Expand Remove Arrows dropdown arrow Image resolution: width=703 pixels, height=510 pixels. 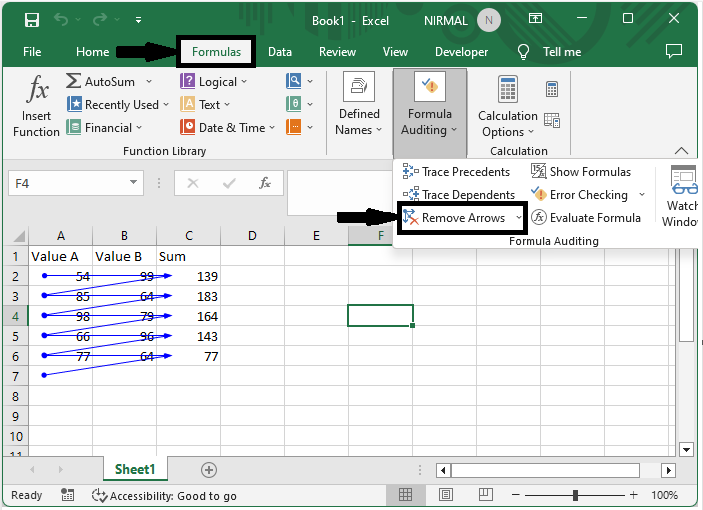click(519, 218)
